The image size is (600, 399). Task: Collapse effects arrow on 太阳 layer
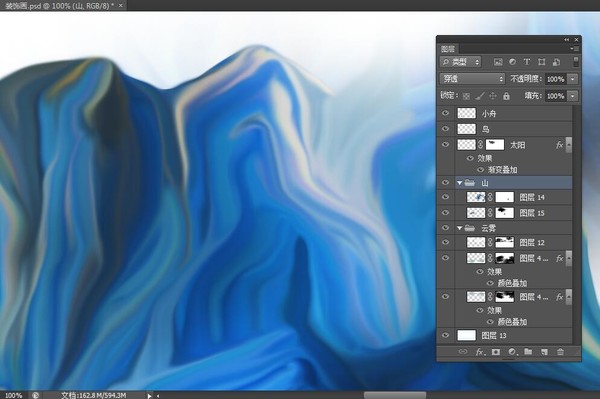coord(569,145)
